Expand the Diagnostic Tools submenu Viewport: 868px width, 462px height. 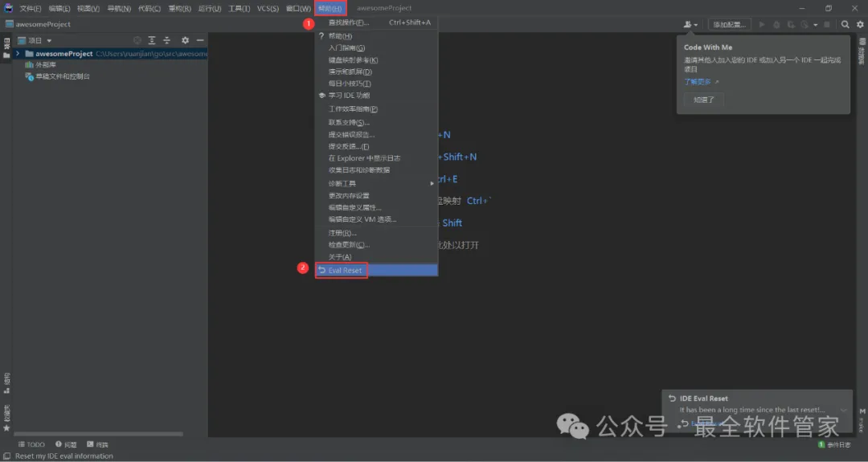[376, 183]
